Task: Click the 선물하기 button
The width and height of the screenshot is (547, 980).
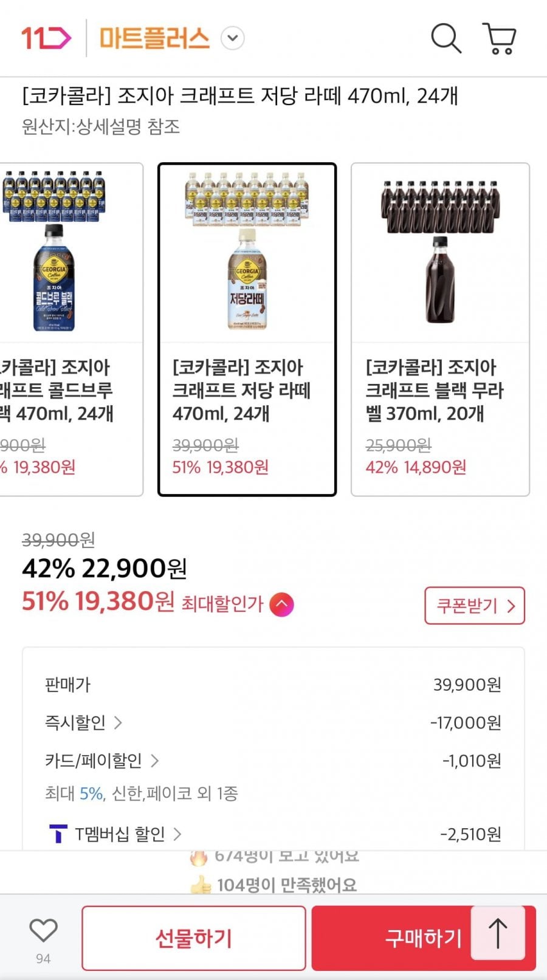Action: tap(193, 938)
